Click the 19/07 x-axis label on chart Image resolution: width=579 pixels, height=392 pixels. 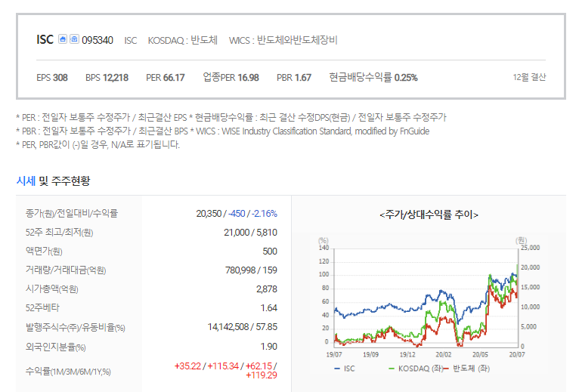click(334, 354)
